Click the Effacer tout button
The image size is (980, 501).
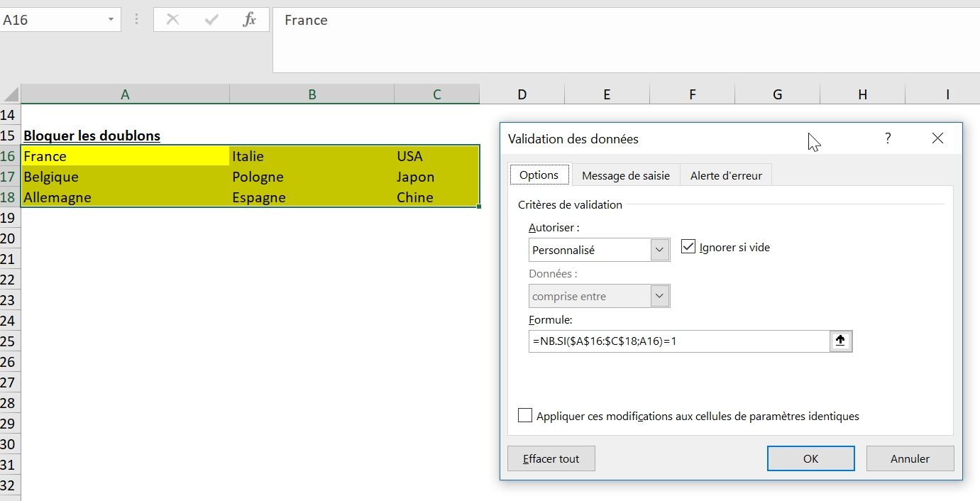551,458
